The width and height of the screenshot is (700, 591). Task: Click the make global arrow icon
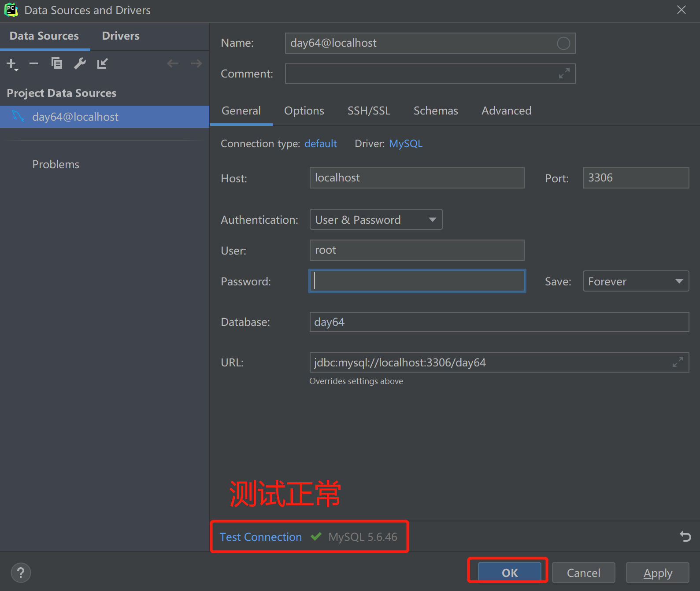pyautogui.click(x=102, y=64)
